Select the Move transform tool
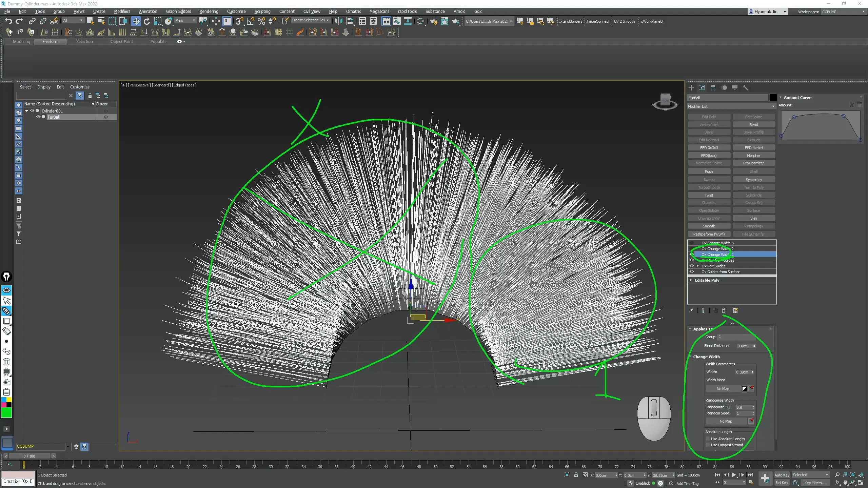Image resolution: width=868 pixels, height=488 pixels. [136, 21]
